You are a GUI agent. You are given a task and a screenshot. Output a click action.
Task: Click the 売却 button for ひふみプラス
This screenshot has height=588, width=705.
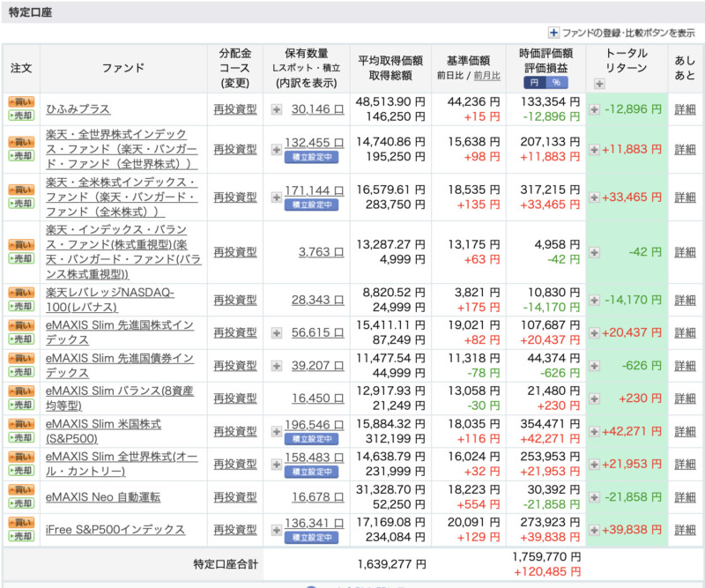21,115
